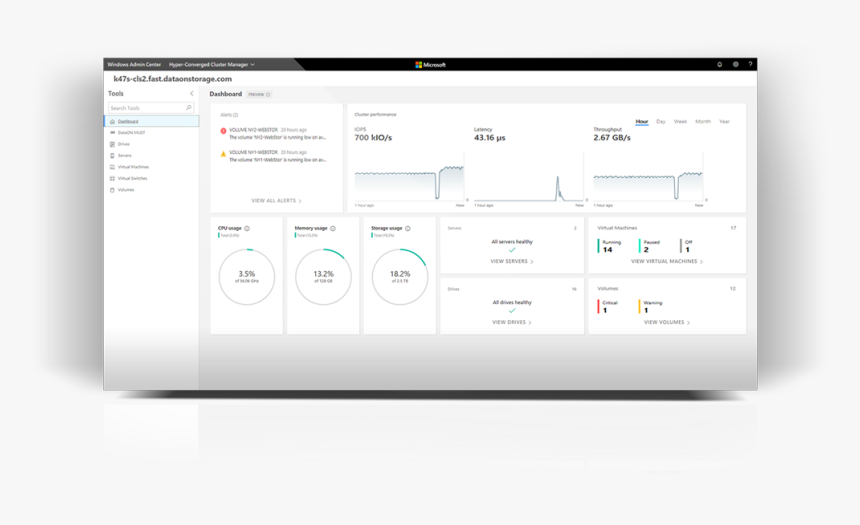Click the All drives healthy checkmark

pyautogui.click(x=512, y=311)
